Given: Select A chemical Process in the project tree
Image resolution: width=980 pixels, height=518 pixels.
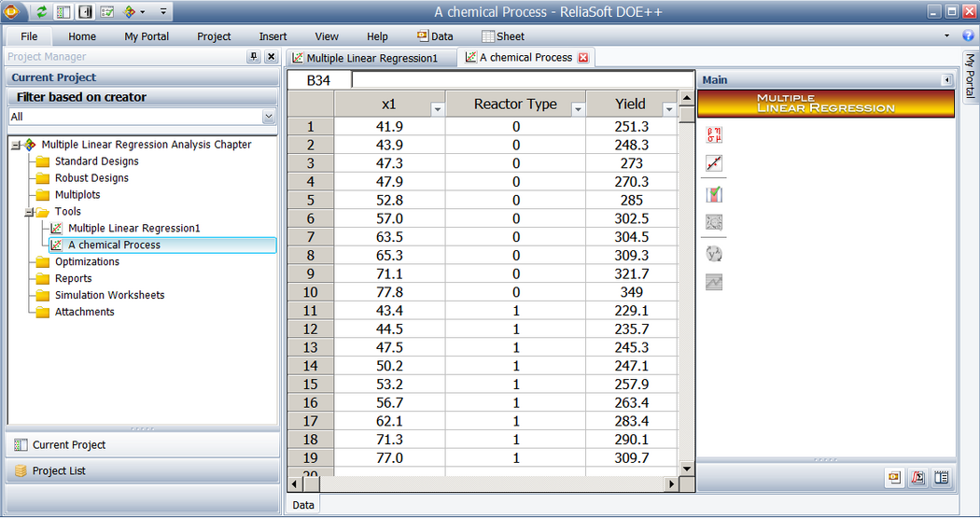Looking at the screenshot, I should pyautogui.click(x=162, y=245).
